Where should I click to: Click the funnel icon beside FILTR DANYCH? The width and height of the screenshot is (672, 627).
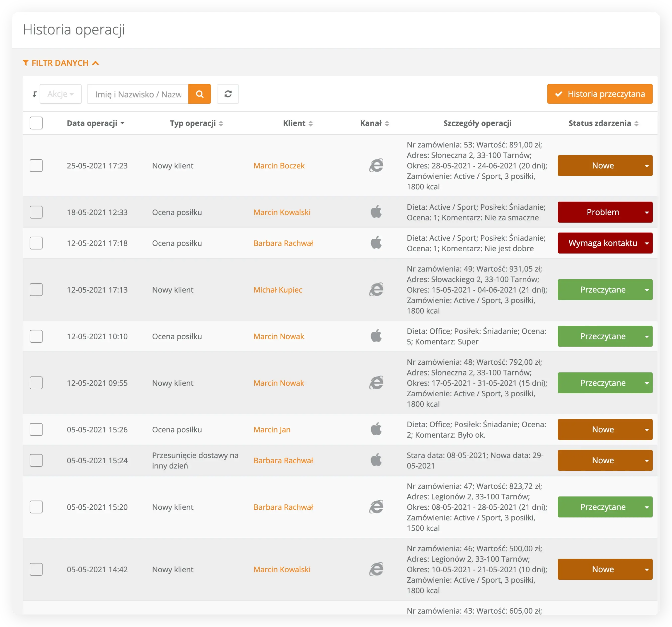coord(26,63)
